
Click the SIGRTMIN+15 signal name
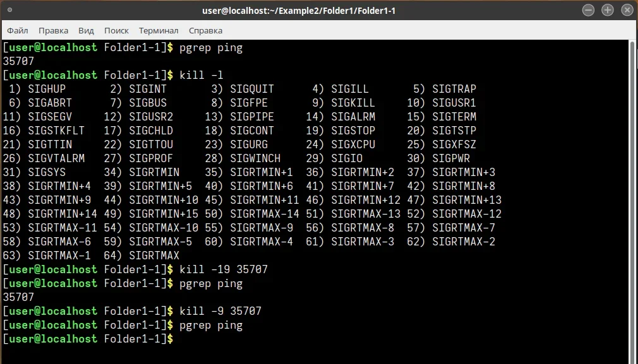[x=164, y=214]
